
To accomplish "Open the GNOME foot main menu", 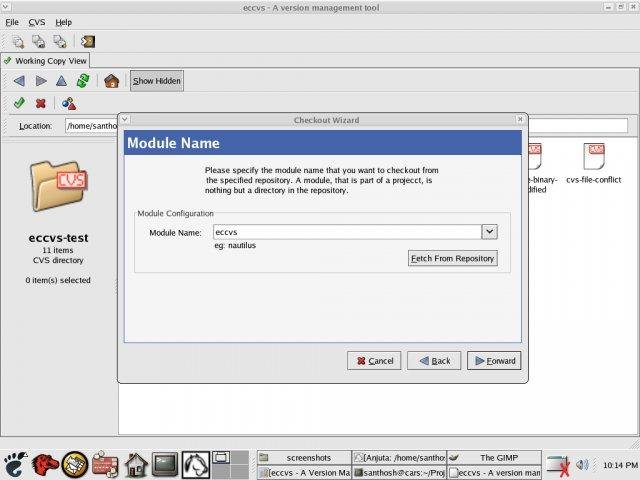I will click(x=15, y=464).
